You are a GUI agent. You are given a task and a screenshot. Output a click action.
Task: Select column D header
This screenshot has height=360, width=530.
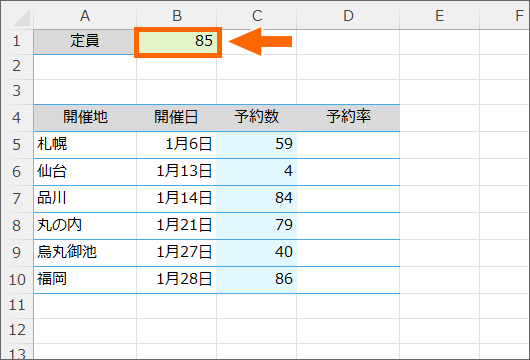[348, 16]
